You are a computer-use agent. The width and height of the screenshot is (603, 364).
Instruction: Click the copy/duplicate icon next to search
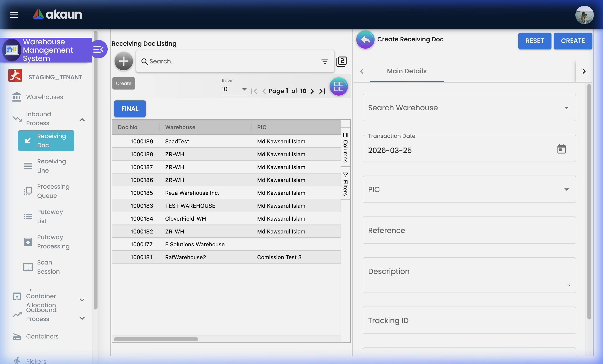pos(342,61)
